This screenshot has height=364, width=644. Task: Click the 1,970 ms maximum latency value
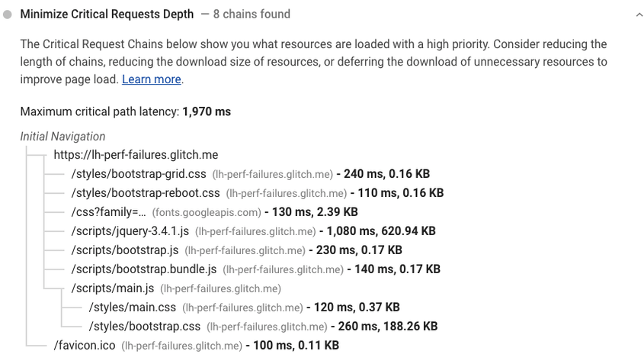pos(207,111)
